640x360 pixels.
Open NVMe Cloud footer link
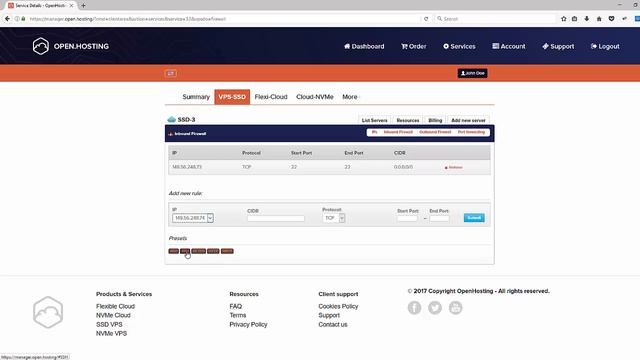113,315
